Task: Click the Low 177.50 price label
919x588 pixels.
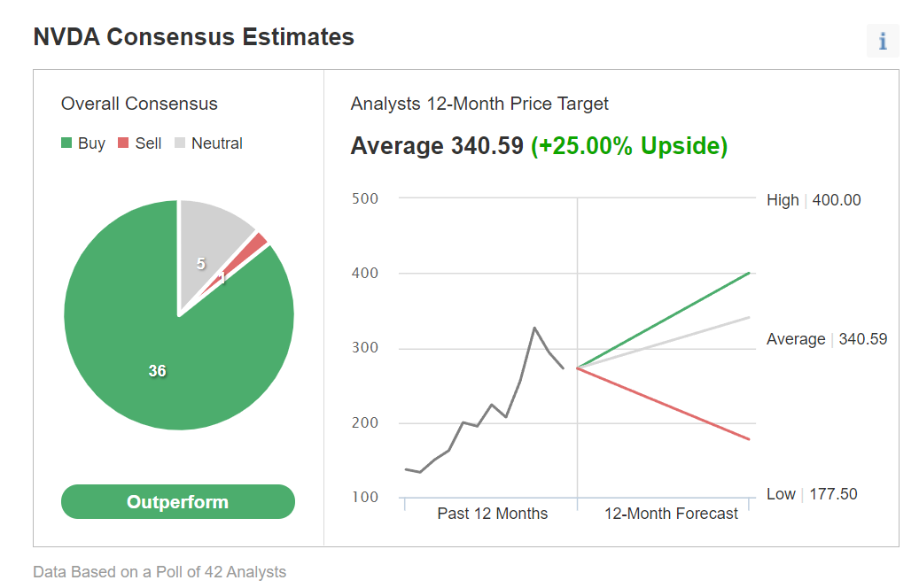Action: pyautogui.click(x=812, y=494)
